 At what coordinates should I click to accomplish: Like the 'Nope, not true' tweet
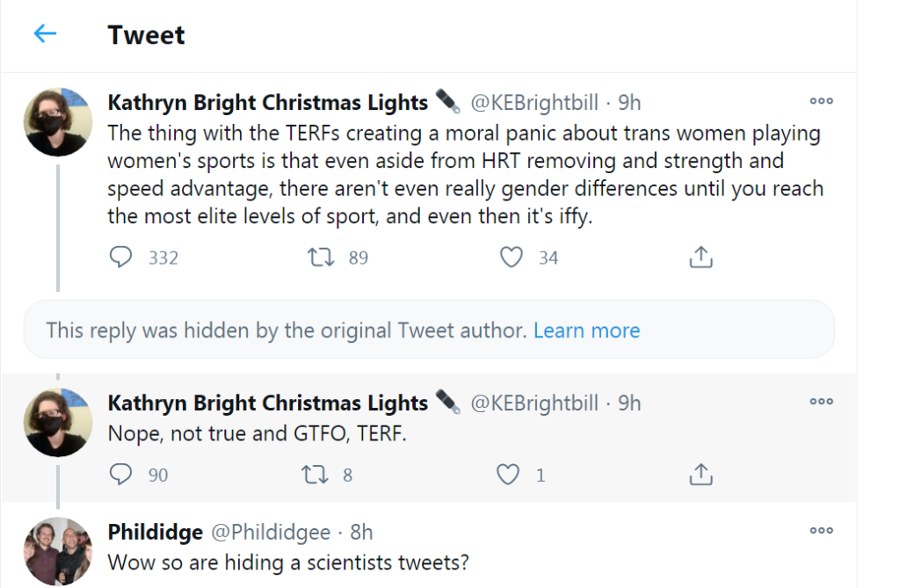[x=509, y=475]
